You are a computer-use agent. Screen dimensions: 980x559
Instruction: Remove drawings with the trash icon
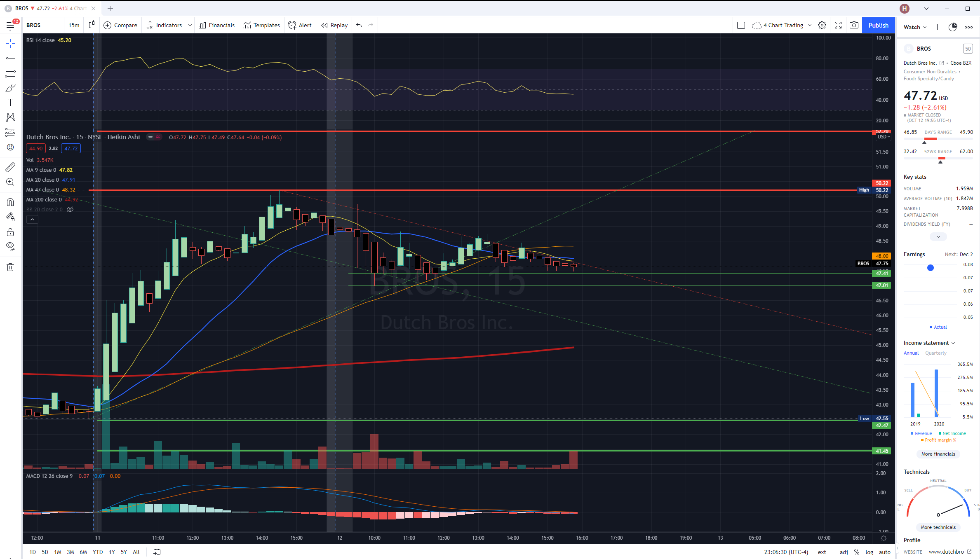[10, 267]
